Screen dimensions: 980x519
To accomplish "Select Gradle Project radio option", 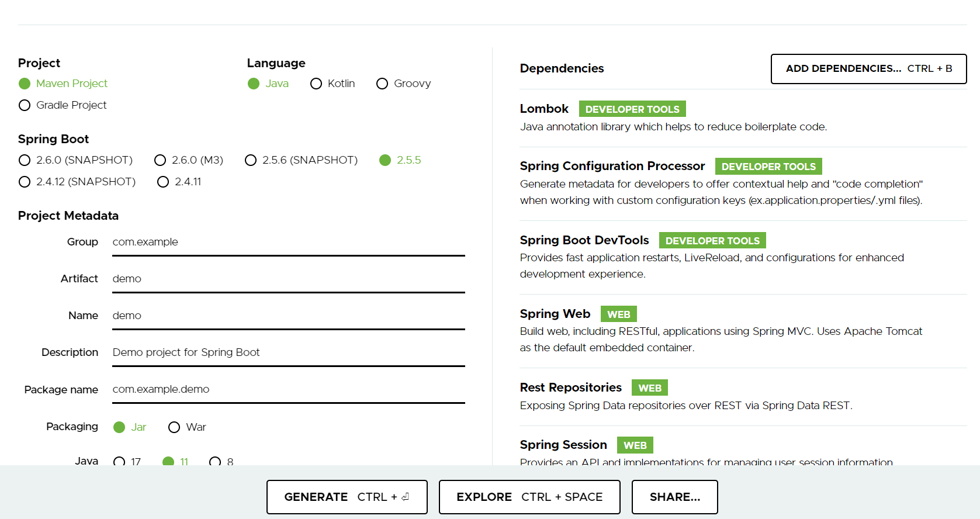I will pos(63,105).
